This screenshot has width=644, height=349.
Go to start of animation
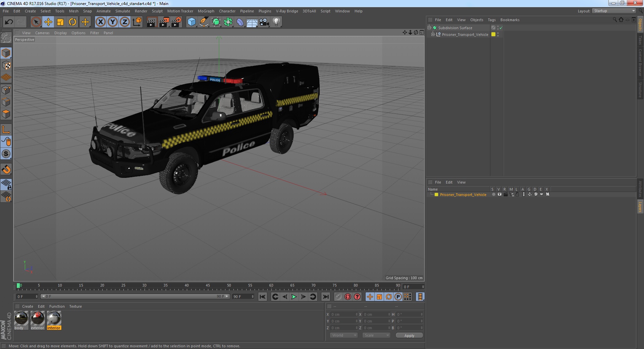coord(263,297)
